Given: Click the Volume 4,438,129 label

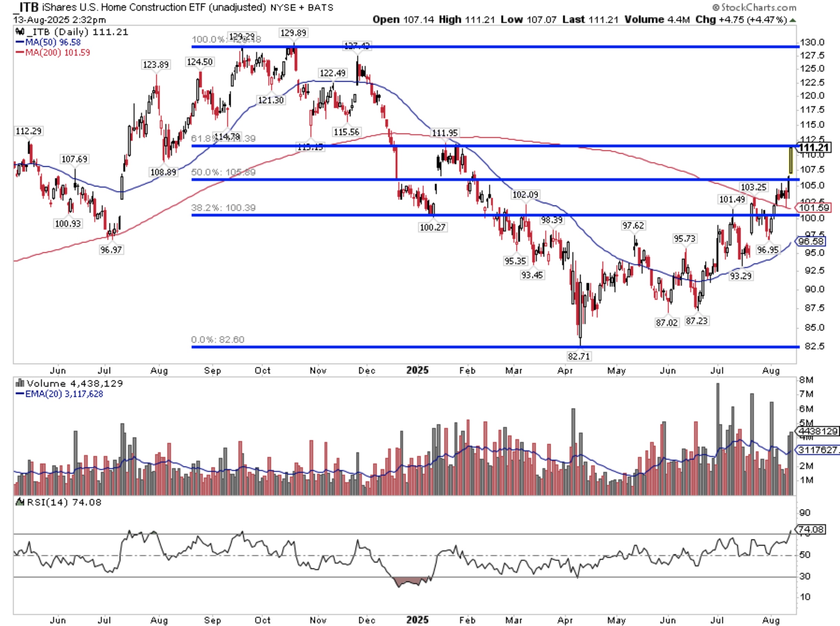Looking at the screenshot, I should pos(75,384).
